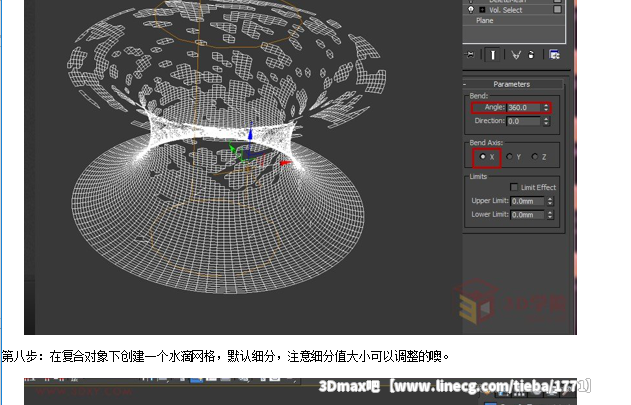Screen dimensions: 631x405
Task: Select the Z bend axis radio button
Action: [x=535, y=156]
